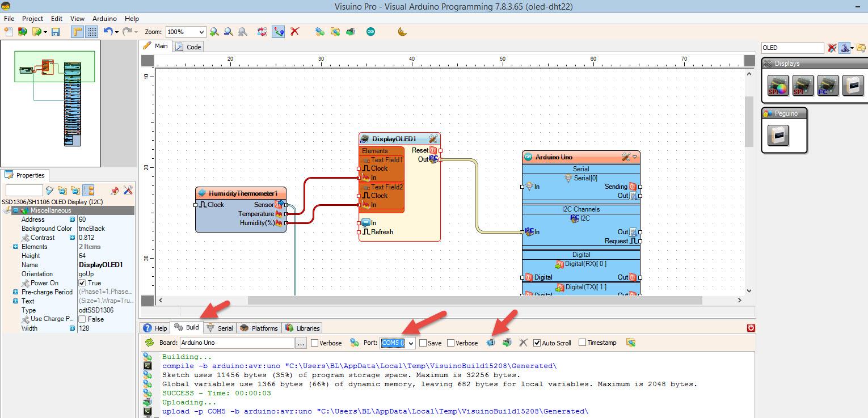Select the SPI color OLED display component
868x418 pixels.
[x=778, y=85]
